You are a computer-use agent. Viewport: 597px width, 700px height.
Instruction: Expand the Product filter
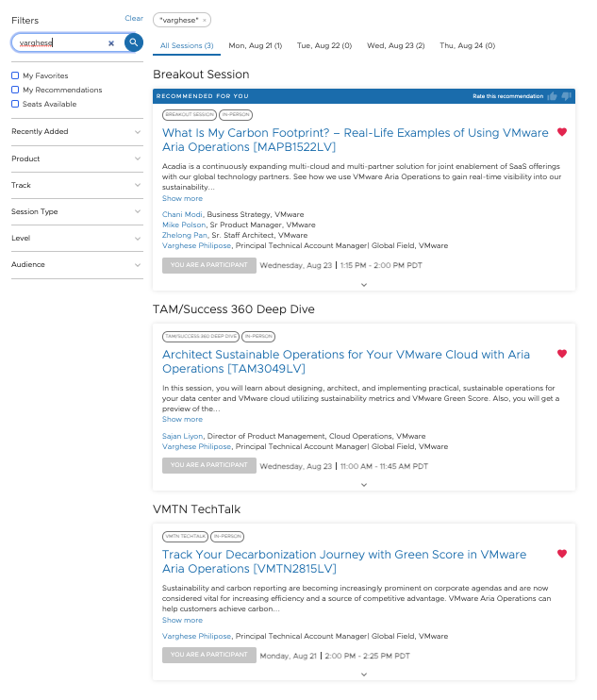76,158
